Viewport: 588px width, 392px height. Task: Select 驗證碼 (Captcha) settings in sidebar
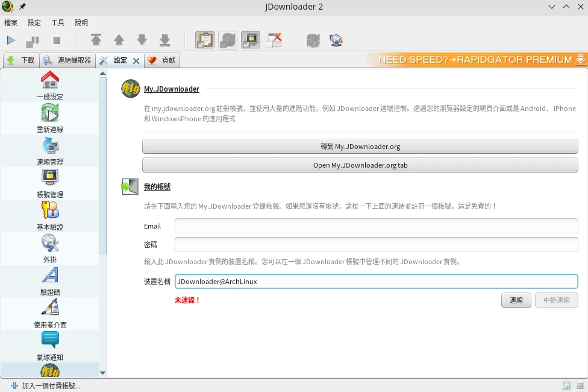50,281
